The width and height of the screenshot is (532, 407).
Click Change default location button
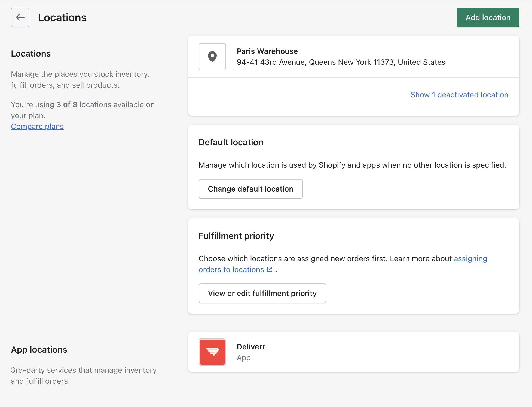click(250, 189)
